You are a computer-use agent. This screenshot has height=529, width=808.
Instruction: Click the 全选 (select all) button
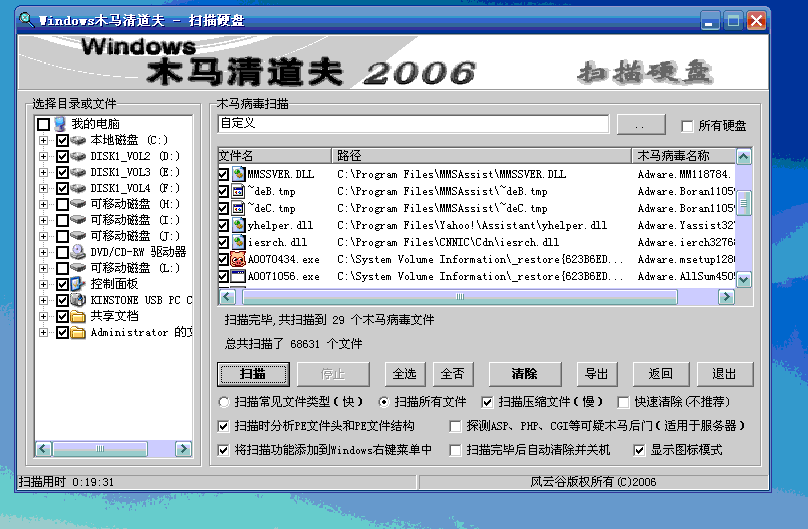(405, 374)
